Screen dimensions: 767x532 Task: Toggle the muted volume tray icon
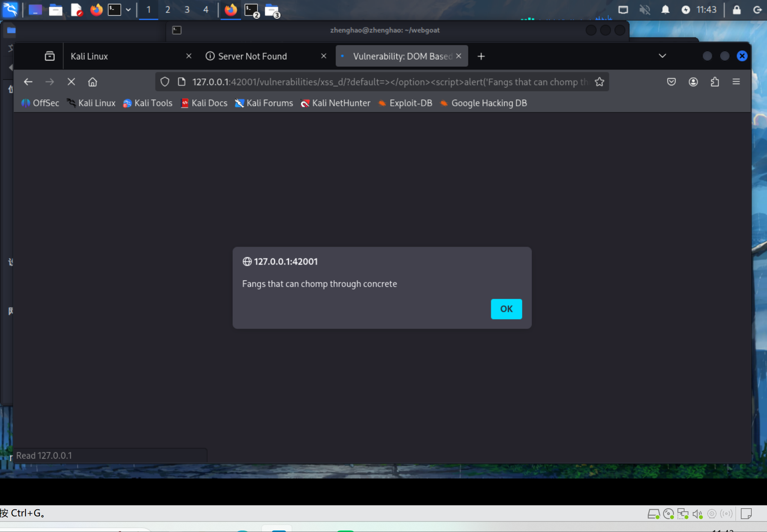point(644,10)
